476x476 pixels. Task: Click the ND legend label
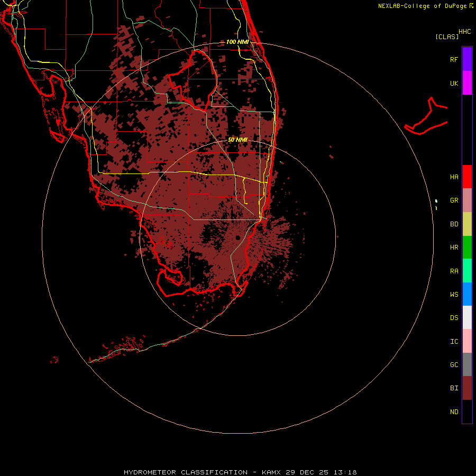(454, 412)
